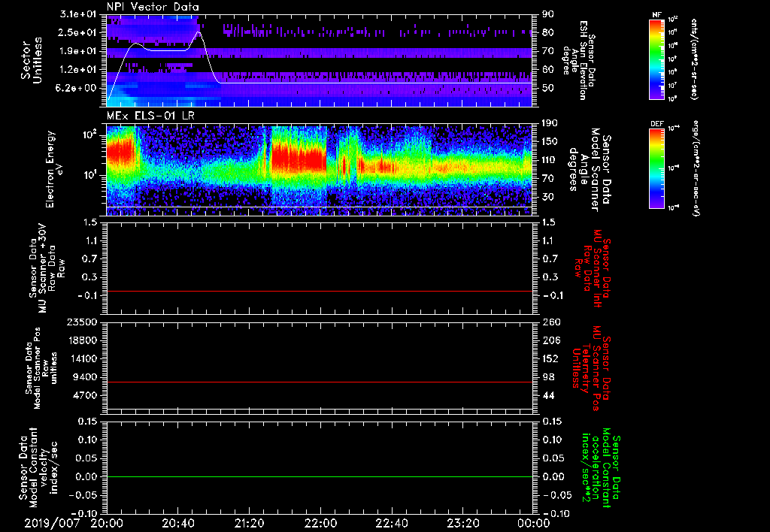Screen dimensions: 770x532
Task: Select the 'Sector Unitless' axis label
Action: click(32, 60)
